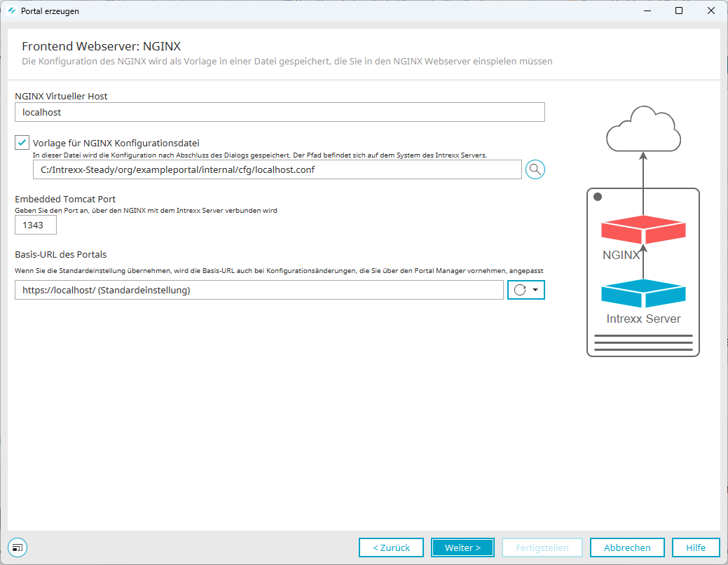Click the bottom-left window layout icon
The image size is (728, 565).
point(18,547)
